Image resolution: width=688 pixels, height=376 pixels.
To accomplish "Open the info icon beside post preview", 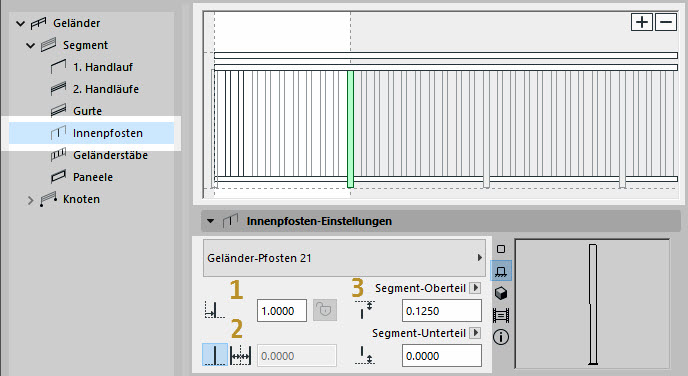I will pyautogui.click(x=501, y=337).
